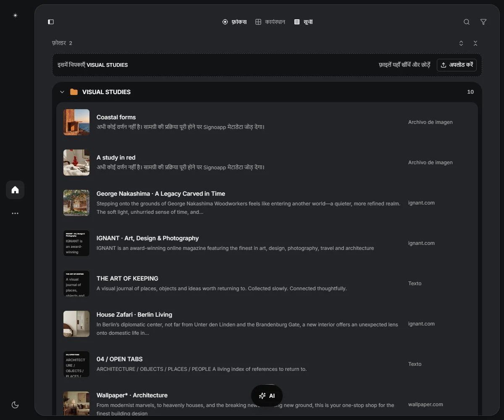Go to Home in the left sidebar
Screen dimensions: 504x420
(x=15, y=190)
